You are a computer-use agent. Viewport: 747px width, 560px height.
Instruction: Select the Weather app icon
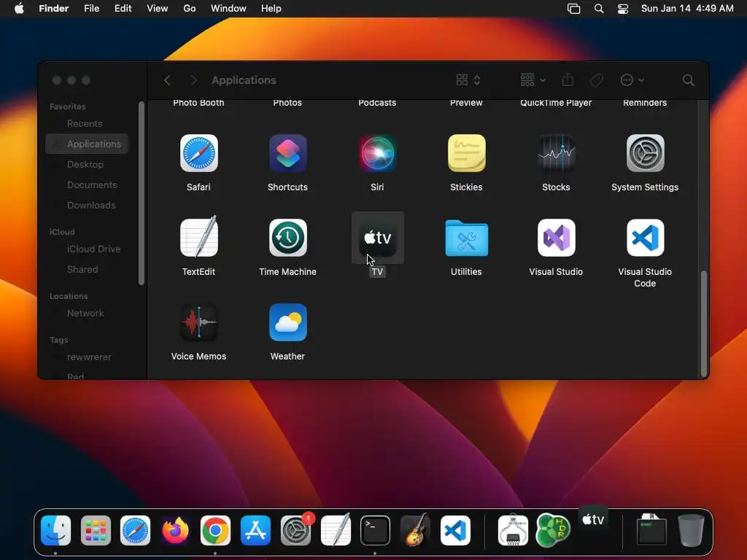[x=287, y=322]
